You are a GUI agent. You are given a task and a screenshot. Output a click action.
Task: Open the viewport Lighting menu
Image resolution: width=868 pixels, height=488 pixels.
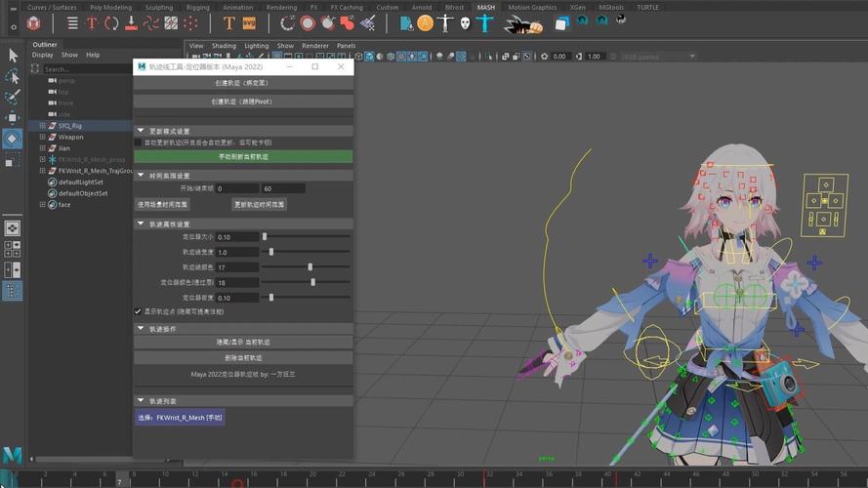coord(257,46)
